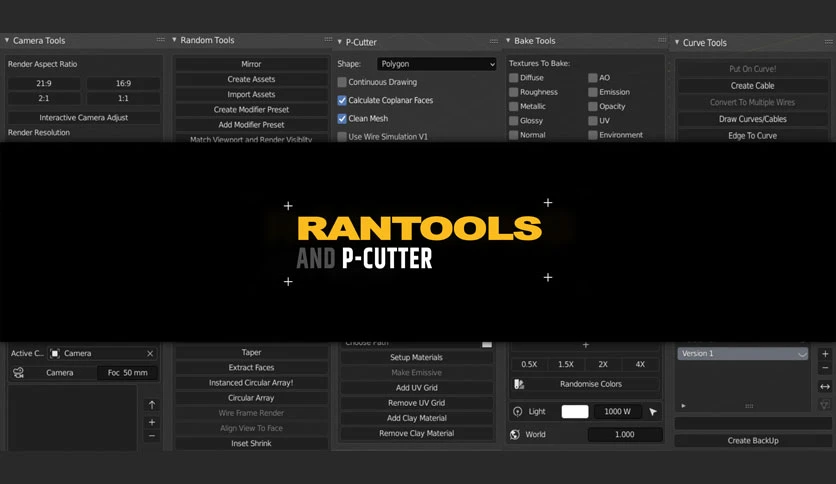836x484 pixels.
Task: Click Edge To Curve
Action: (752, 136)
